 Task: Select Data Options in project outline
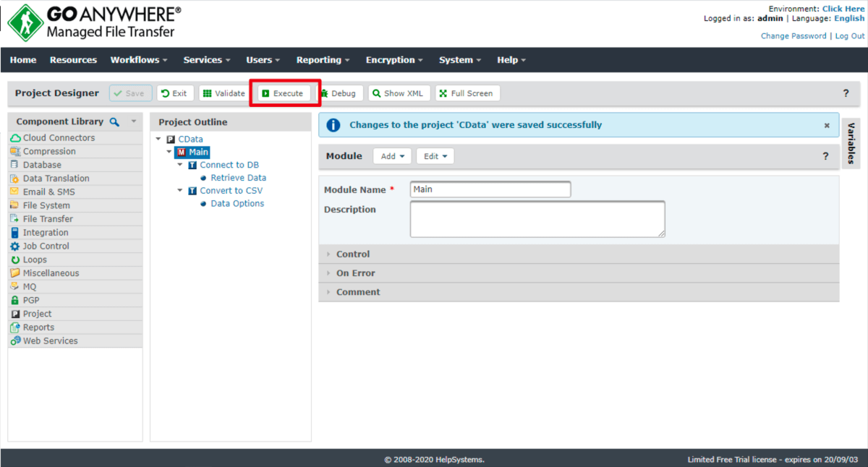(x=237, y=204)
